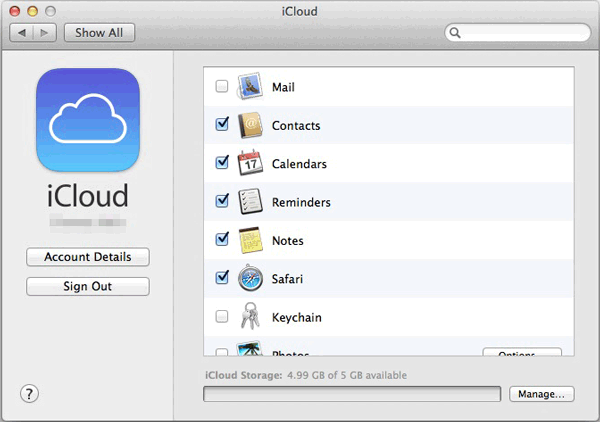Click the Contacts address book icon

[x=250, y=125]
